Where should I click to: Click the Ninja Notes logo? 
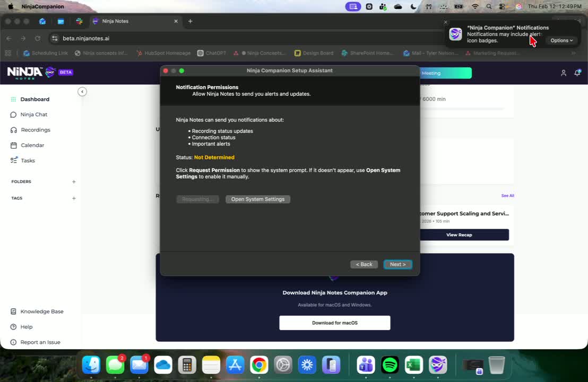click(x=31, y=72)
